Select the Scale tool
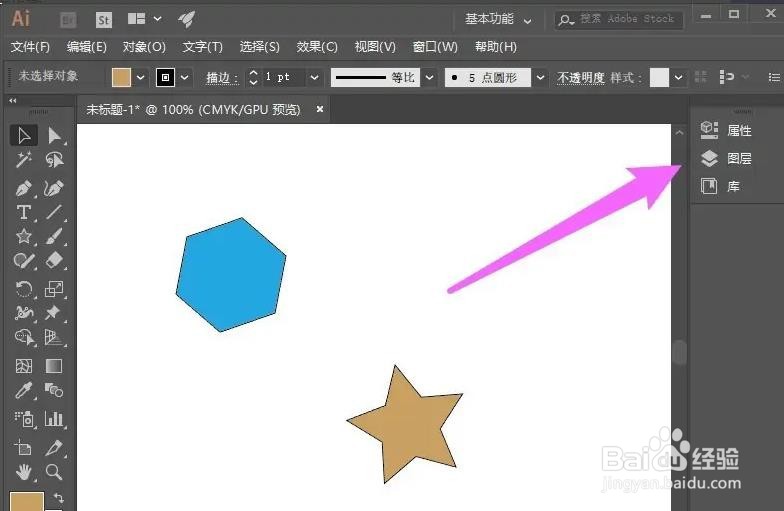The width and height of the screenshot is (784, 511). 54,289
